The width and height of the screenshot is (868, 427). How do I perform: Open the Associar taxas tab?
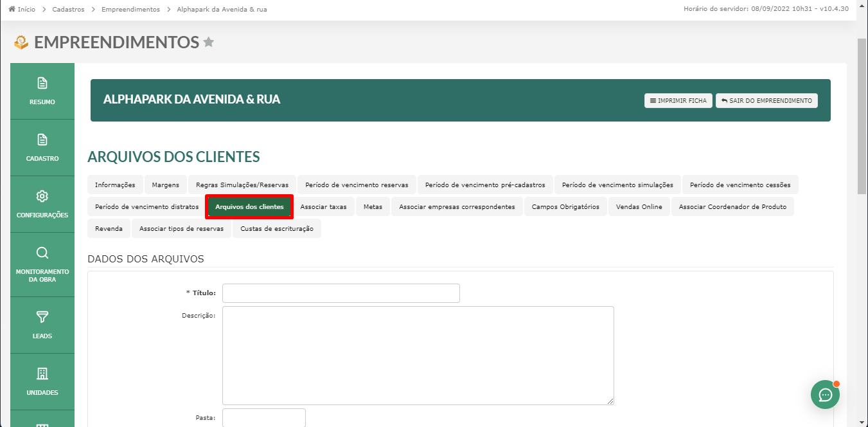click(323, 206)
